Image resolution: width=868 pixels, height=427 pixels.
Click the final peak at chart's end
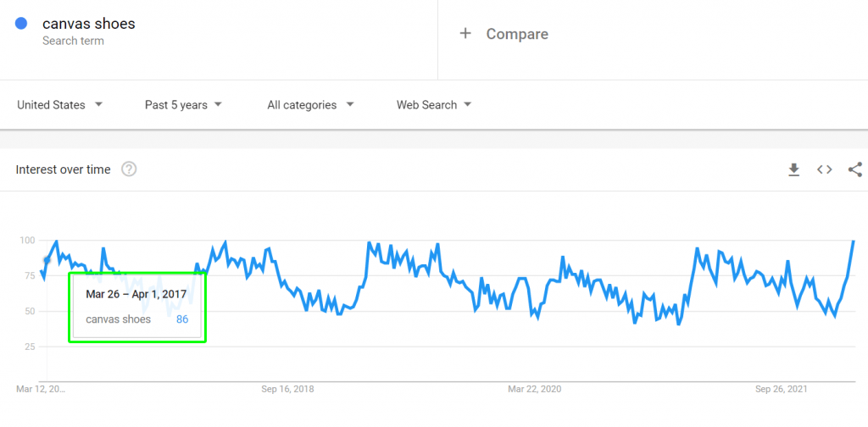[x=854, y=241]
